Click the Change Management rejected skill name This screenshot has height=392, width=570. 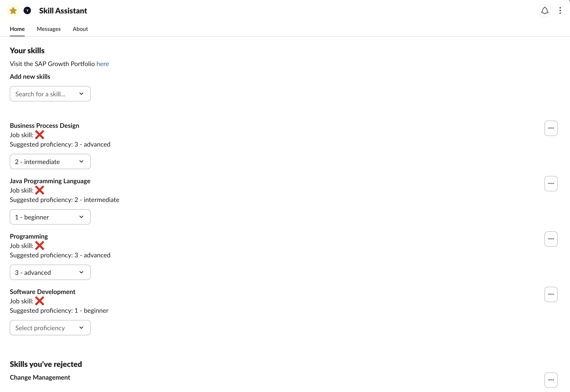(40, 378)
